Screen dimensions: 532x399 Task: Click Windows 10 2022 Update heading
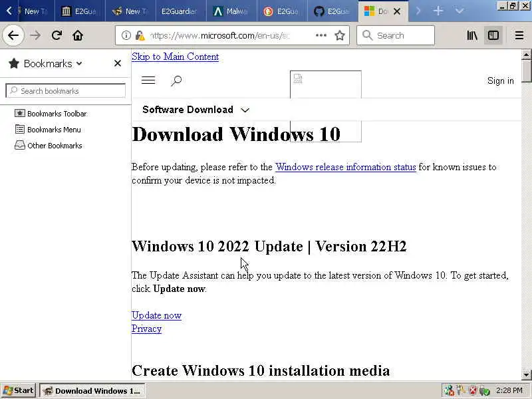(x=269, y=246)
